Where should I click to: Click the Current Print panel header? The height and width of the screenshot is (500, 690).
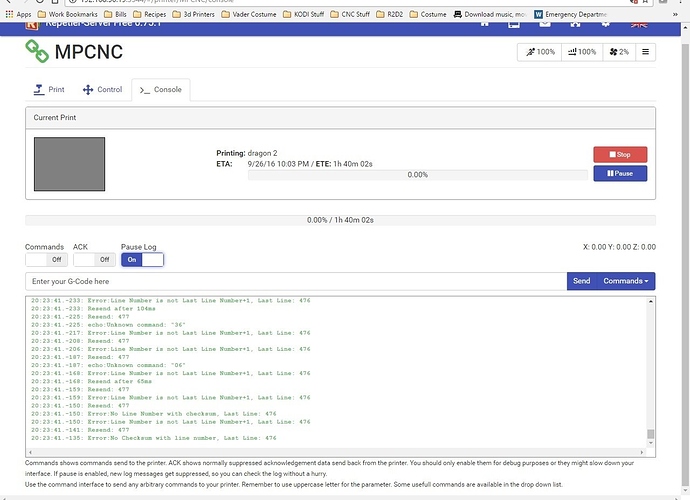click(x=340, y=118)
